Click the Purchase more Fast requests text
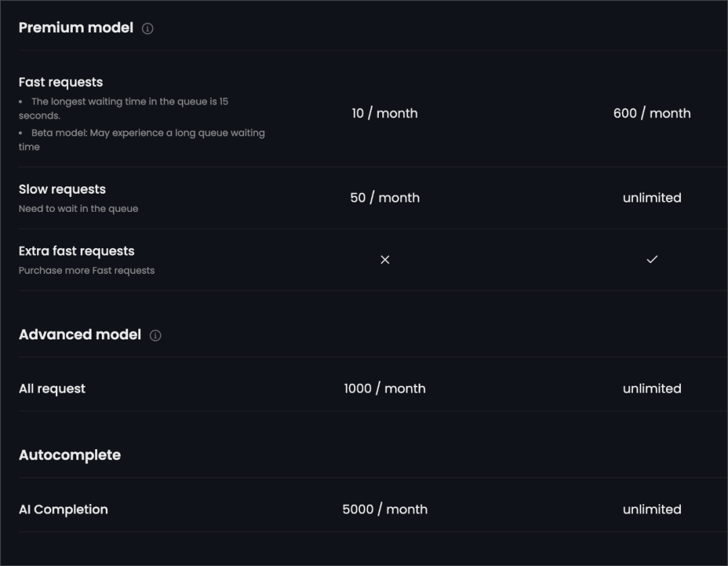The image size is (728, 566). [86, 271]
